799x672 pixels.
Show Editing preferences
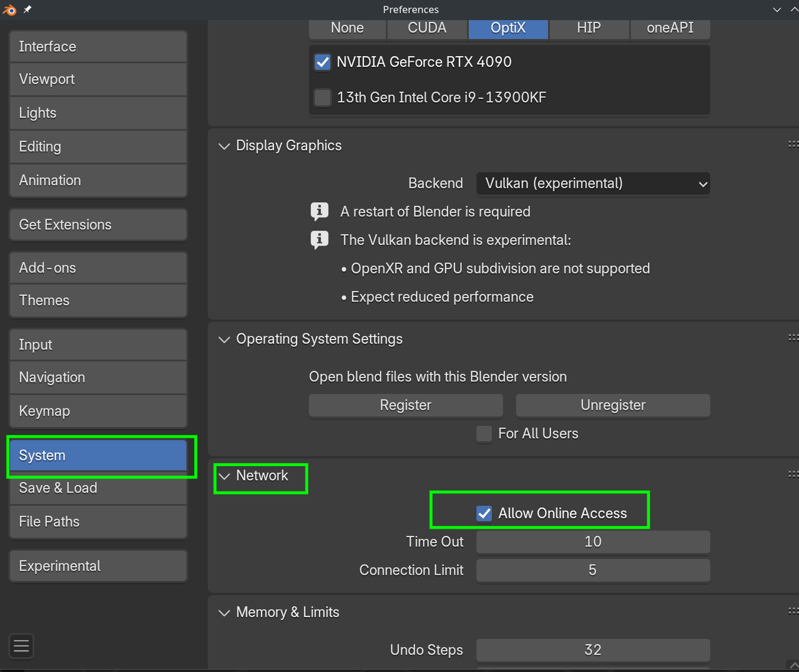(x=98, y=147)
